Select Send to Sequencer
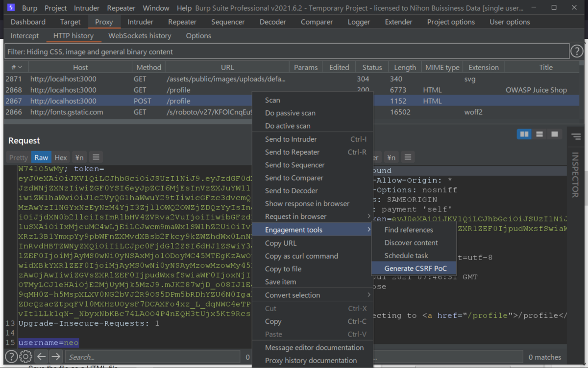Screen dimensions: 588x368 coord(312,165)
